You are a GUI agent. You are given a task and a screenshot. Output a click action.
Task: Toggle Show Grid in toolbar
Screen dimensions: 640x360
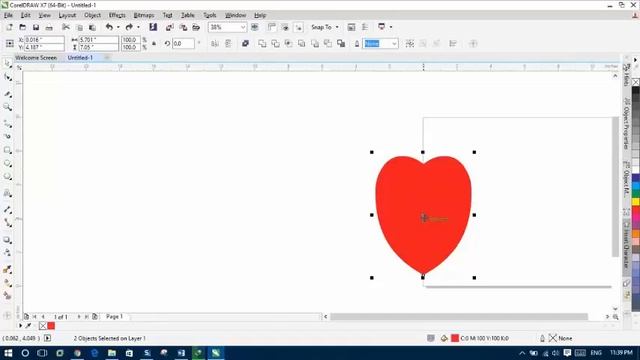pos(285,27)
